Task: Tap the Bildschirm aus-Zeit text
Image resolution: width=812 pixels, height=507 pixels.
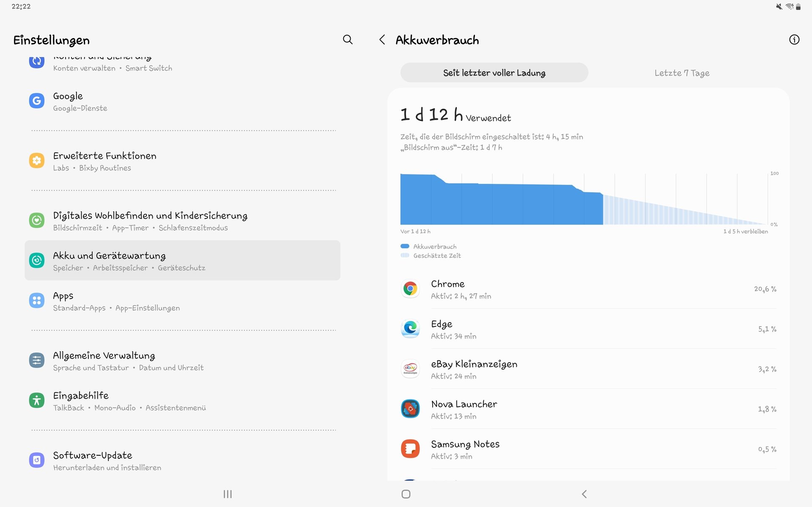Action: click(451, 148)
